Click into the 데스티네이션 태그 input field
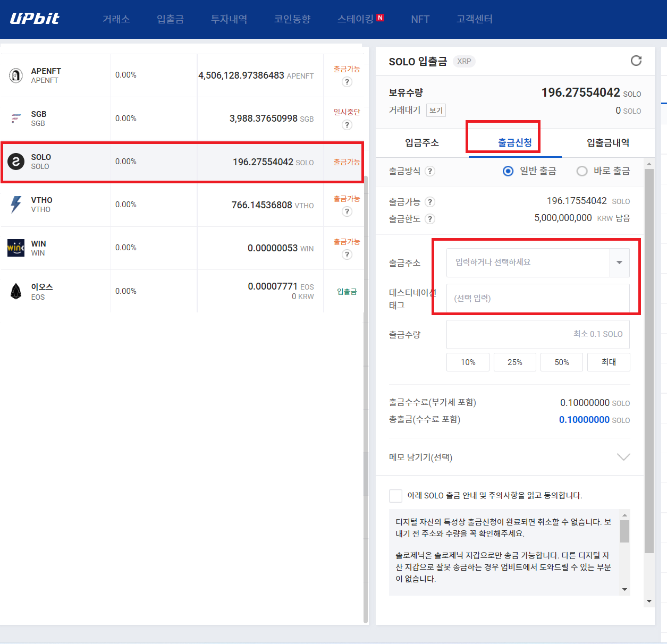The width and height of the screenshot is (667, 644). 538,299
